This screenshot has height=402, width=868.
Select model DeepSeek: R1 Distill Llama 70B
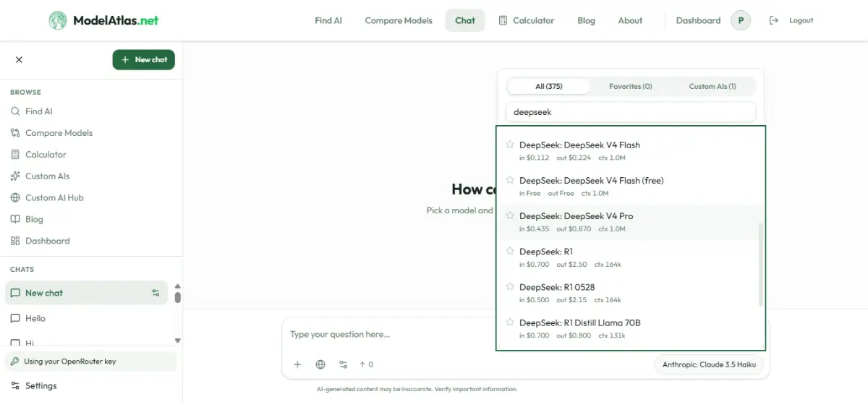click(x=628, y=329)
